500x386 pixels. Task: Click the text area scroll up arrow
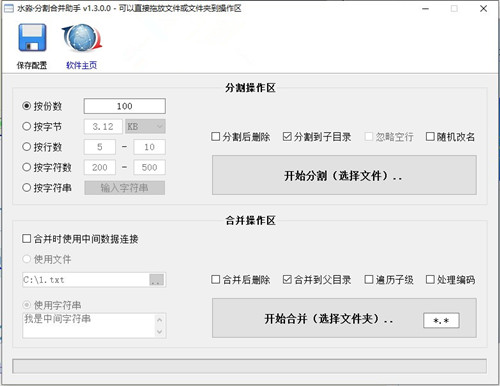(160, 320)
